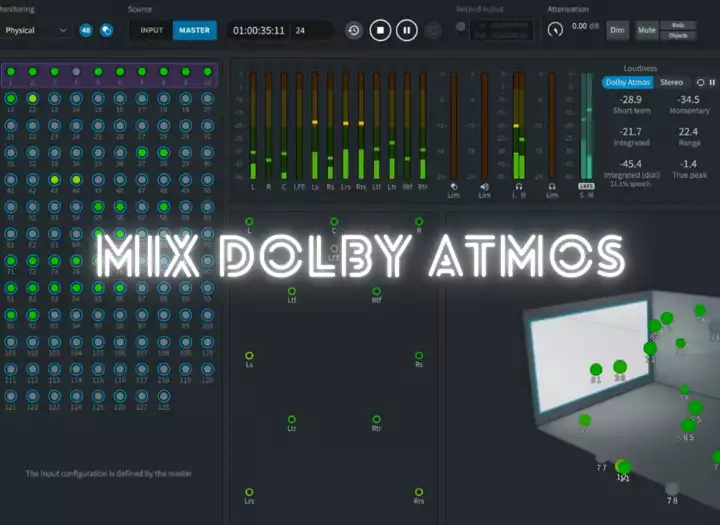Click the -28.9 Short term value

pos(630,100)
